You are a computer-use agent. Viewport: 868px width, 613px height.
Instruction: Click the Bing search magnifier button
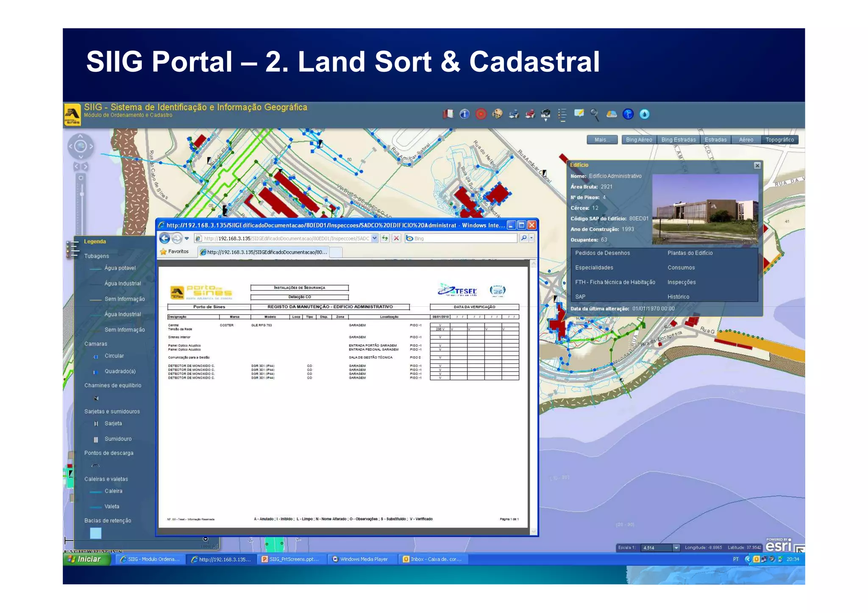pos(524,238)
